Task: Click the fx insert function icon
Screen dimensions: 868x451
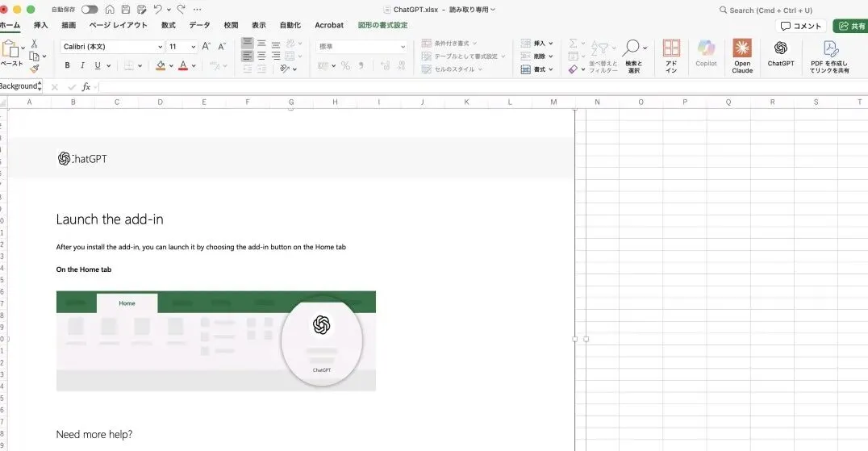Action: coord(86,87)
